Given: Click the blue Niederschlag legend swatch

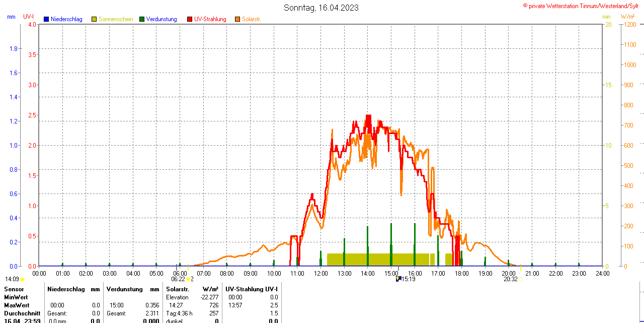Looking at the screenshot, I should coord(46,19).
